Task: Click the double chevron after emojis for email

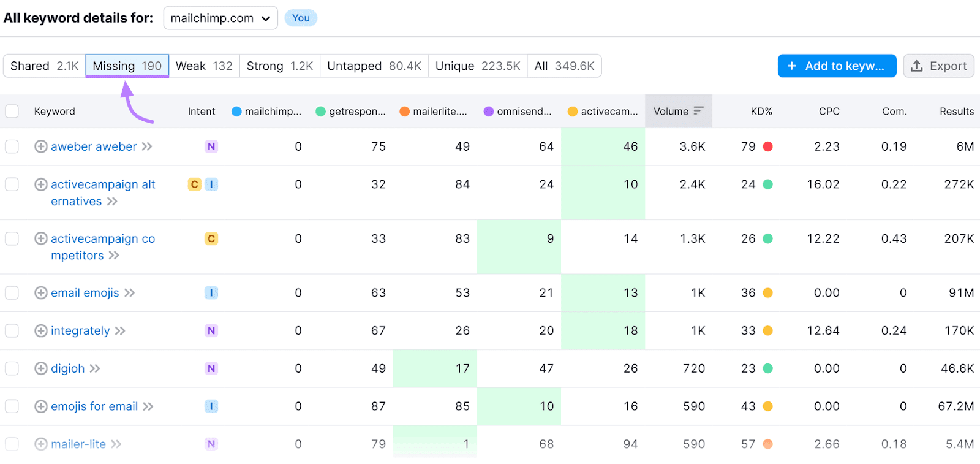Action: 148,406
